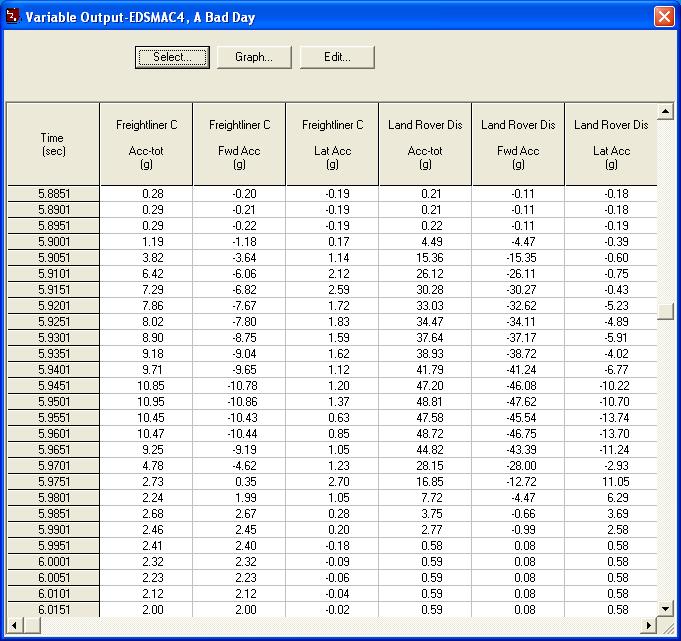Screen dimensions: 681x641
Task: Select Land Rover Dis Fwd Acc column header
Action: click(518, 144)
